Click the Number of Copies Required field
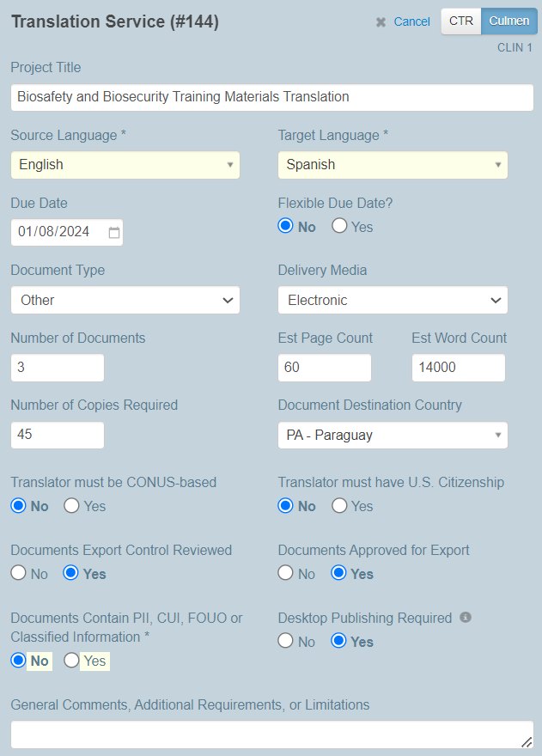542x756 pixels. click(58, 435)
